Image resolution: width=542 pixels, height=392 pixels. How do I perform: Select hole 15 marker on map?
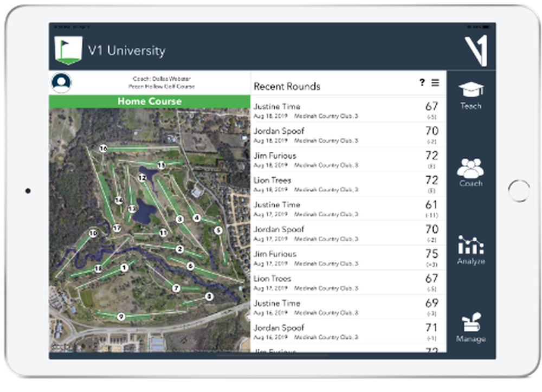point(161,165)
